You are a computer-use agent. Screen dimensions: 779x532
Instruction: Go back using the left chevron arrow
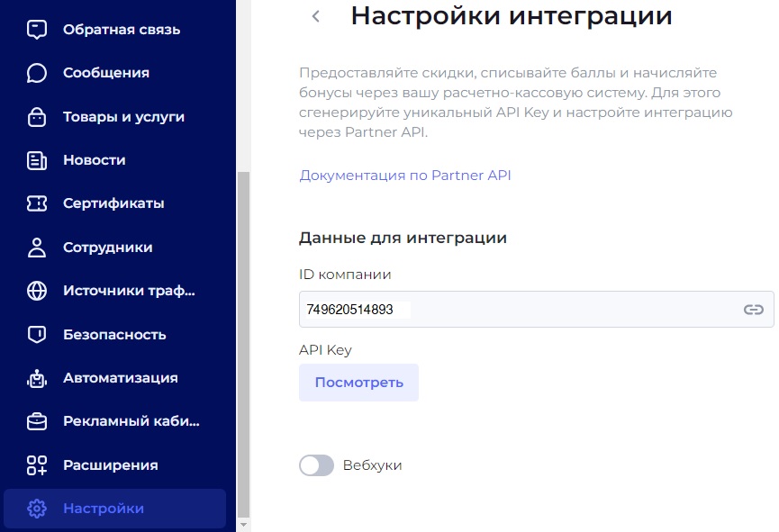coord(315,16)
